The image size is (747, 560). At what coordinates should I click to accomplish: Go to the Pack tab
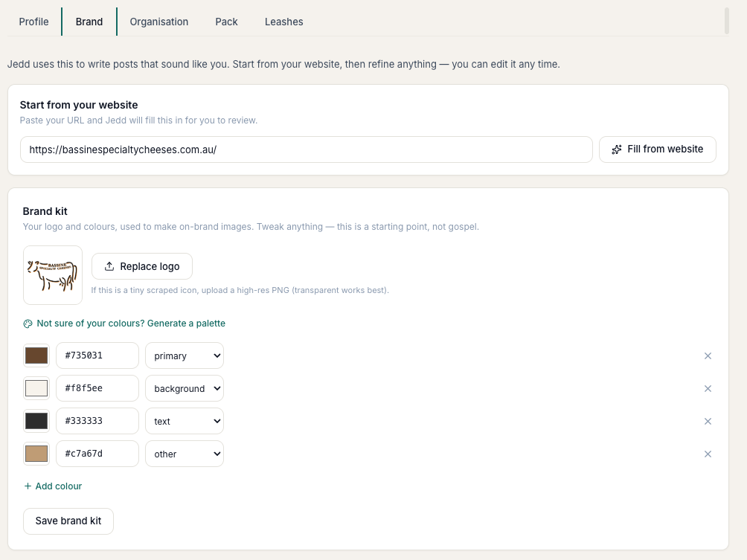(226, 22)
